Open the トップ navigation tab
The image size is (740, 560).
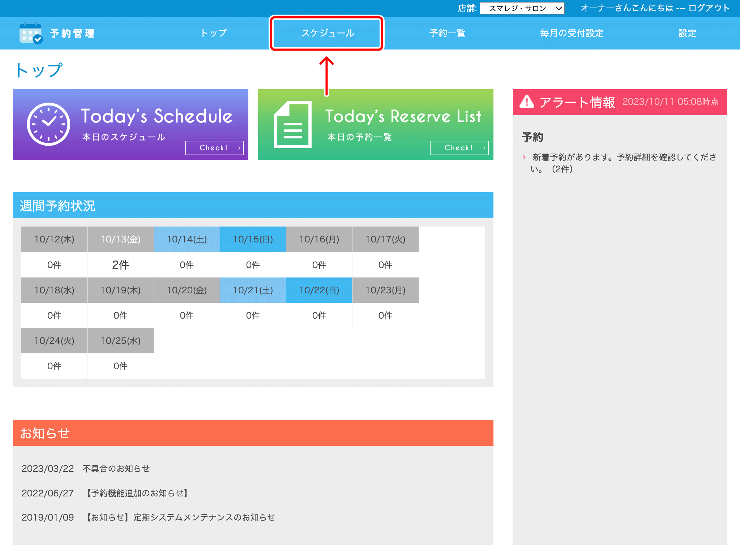pyautogui.click(x=214, y=33)
